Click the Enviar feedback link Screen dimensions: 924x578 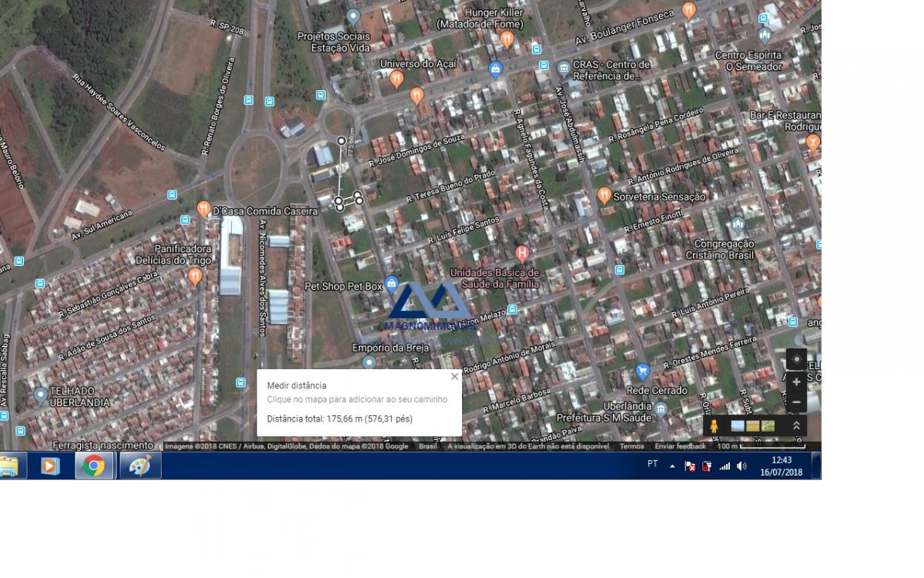point(680,446)
